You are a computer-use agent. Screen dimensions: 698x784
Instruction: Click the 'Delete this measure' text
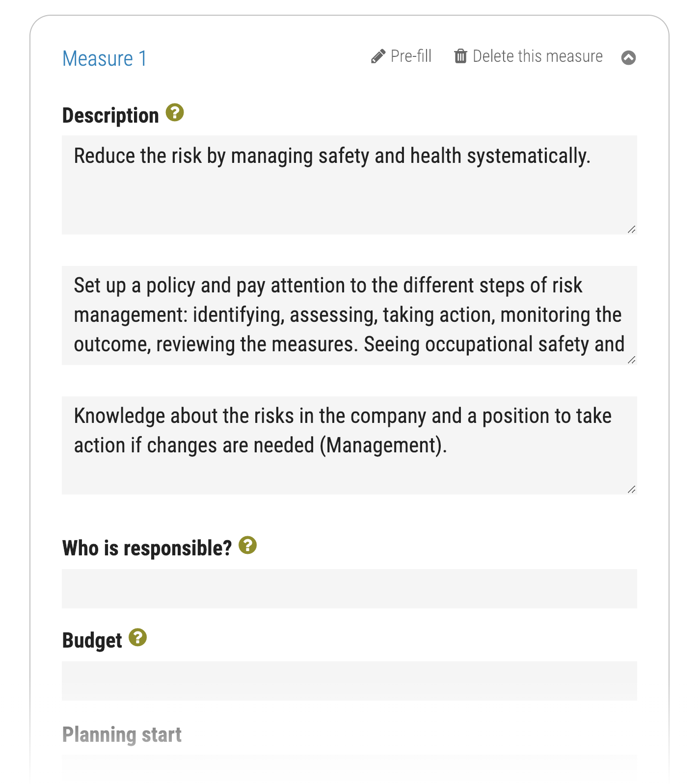(x=537, y=56)
